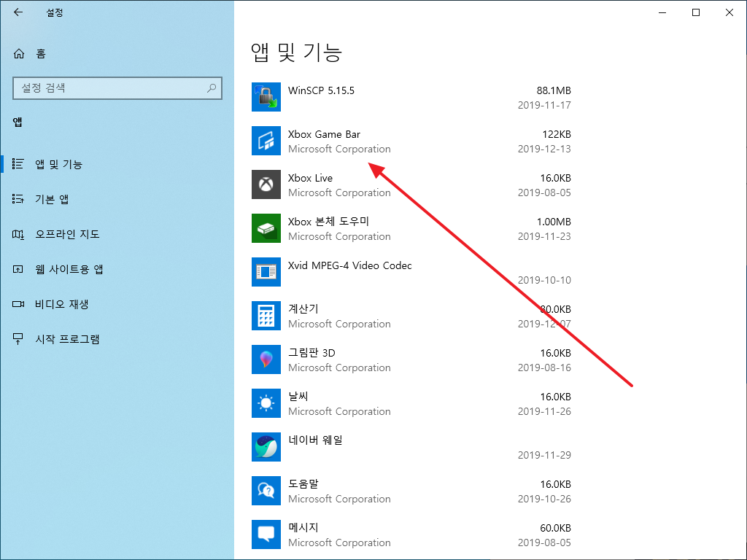Click inside the 설정 검색 search field

[x=117, y=88]
